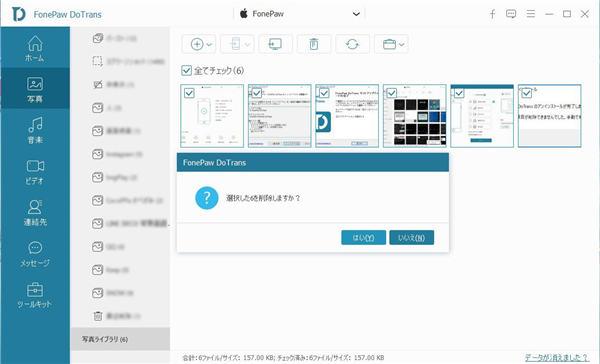Open the Toolkit (ツールキット) sidebar icon
The width and height of the screenshot is (600, 364).
[x=35, y=295]
